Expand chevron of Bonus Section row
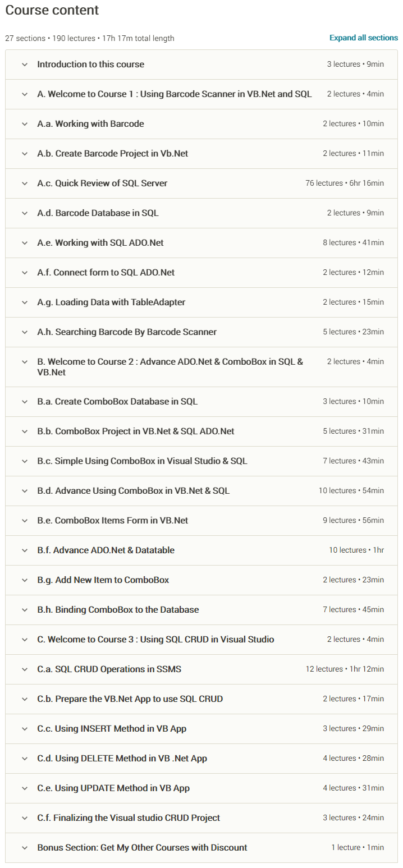403x868 pixels. 24,848
